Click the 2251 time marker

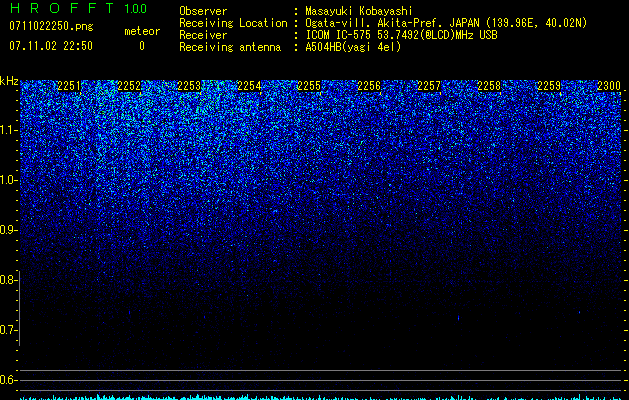tap(69, 86)
